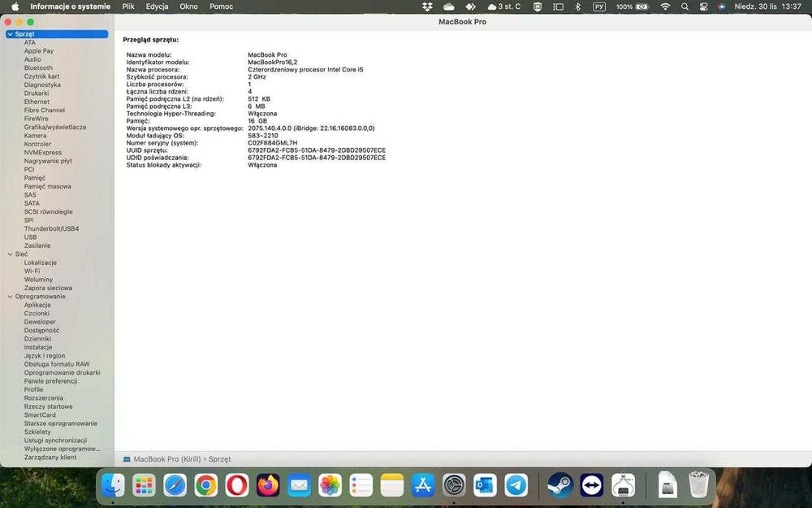Open Telegram from the Dock

(516, 486)
